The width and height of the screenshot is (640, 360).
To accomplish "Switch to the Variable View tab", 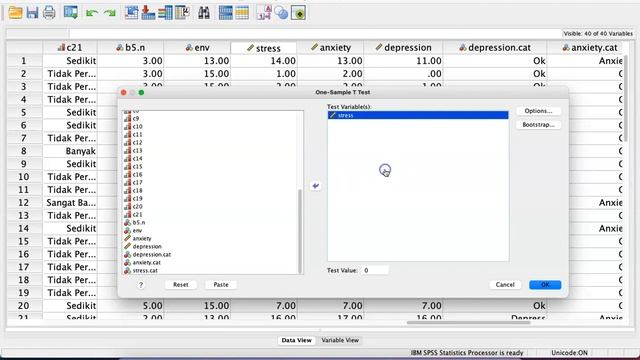I will coord(340,340).
